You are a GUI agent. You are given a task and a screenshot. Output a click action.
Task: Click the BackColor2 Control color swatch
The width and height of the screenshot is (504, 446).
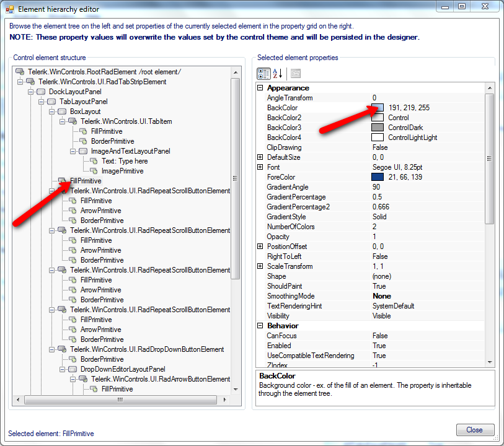tap(378, 118)
